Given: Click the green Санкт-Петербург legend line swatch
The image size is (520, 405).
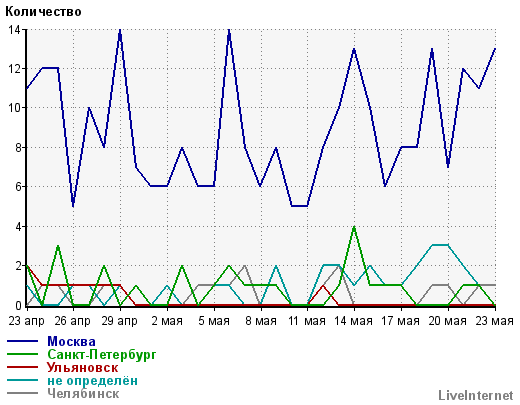Looking at the screenshot, I should tap(22, 354).
